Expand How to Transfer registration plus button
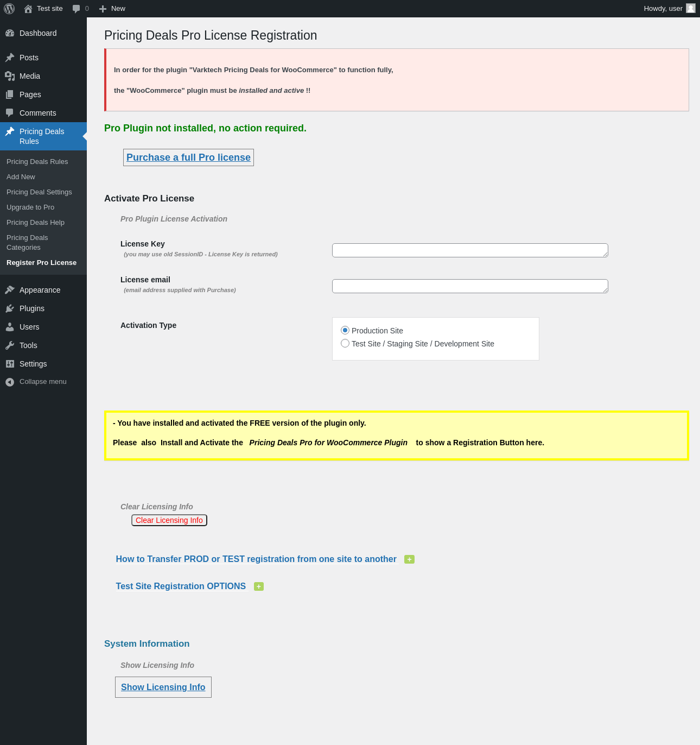The height and width of the screenshot is (745, 700). [409, 559]
